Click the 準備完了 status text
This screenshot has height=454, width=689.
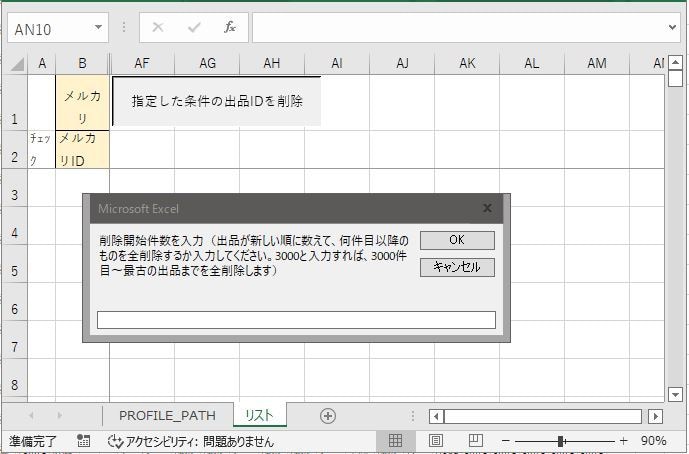pyautogui.click(x=33, y=441)
